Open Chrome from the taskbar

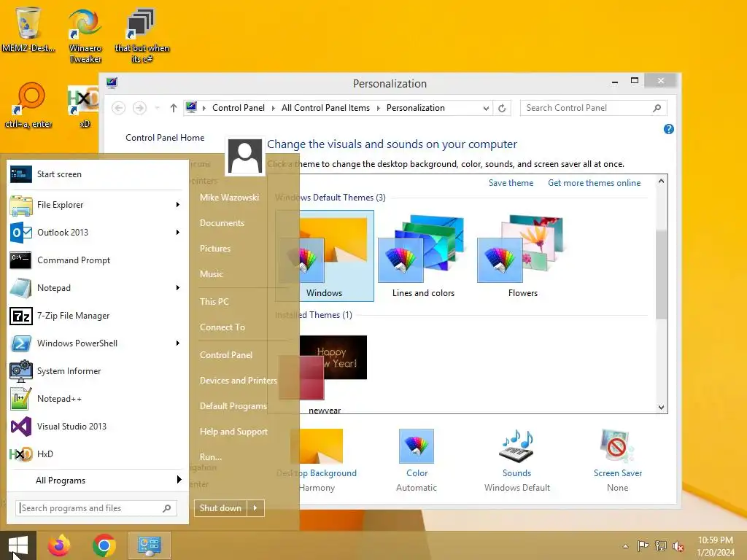pyautogui.click(x=104, y=545)
